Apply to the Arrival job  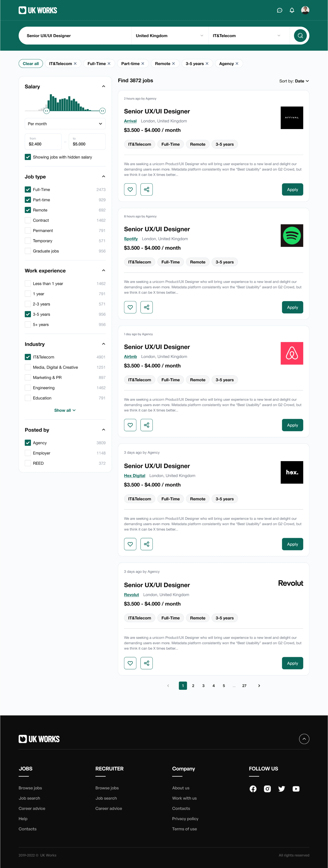(x=292, y=189)
